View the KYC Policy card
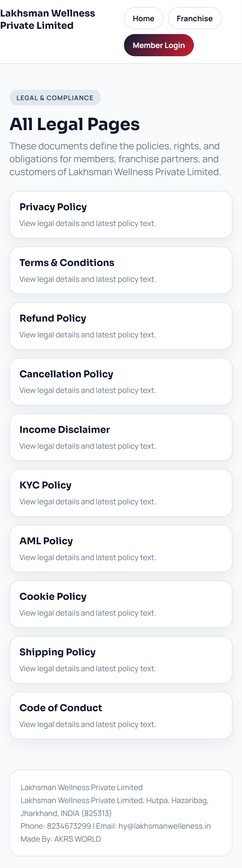 (x=121, y=493)
